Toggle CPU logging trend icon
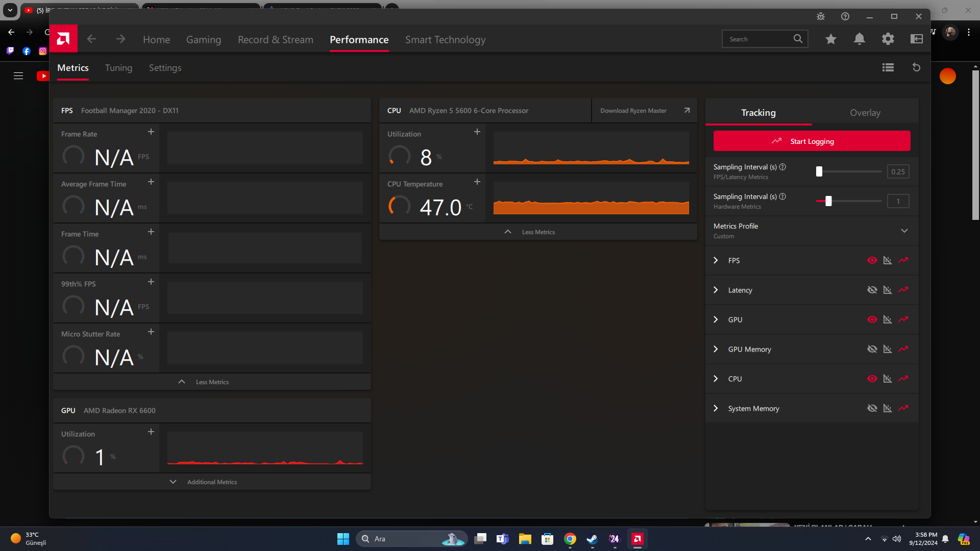Viewport: 980px width, 551px height. pyautogui.click(x=903, y=379)
